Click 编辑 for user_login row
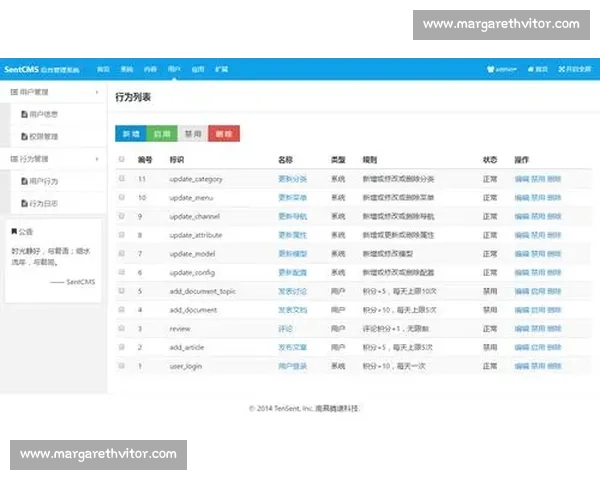Viewport: 600px width, 480px height. point(522,366)
